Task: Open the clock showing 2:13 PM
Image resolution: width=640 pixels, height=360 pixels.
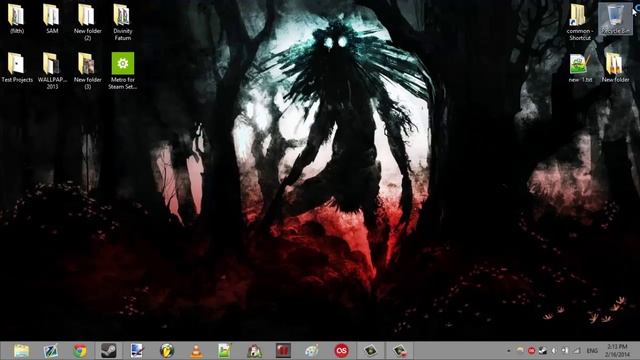Action: [617, 351]
